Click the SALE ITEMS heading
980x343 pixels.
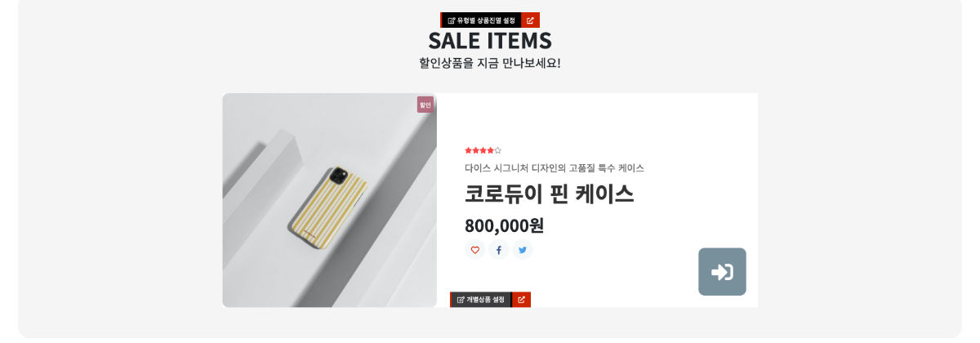(x=490, y=40)
